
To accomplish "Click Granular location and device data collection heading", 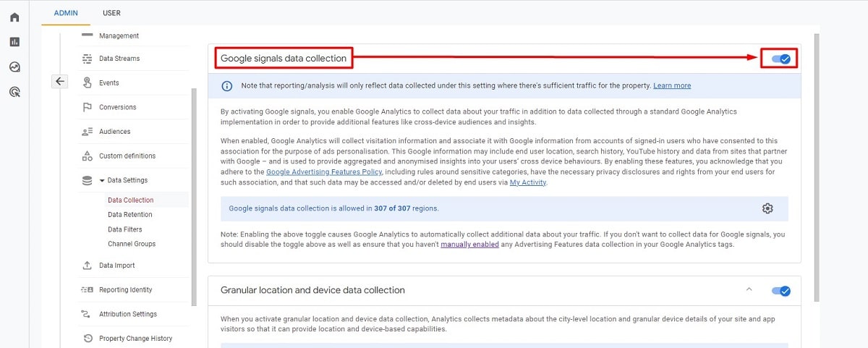I will pos(312,290).
